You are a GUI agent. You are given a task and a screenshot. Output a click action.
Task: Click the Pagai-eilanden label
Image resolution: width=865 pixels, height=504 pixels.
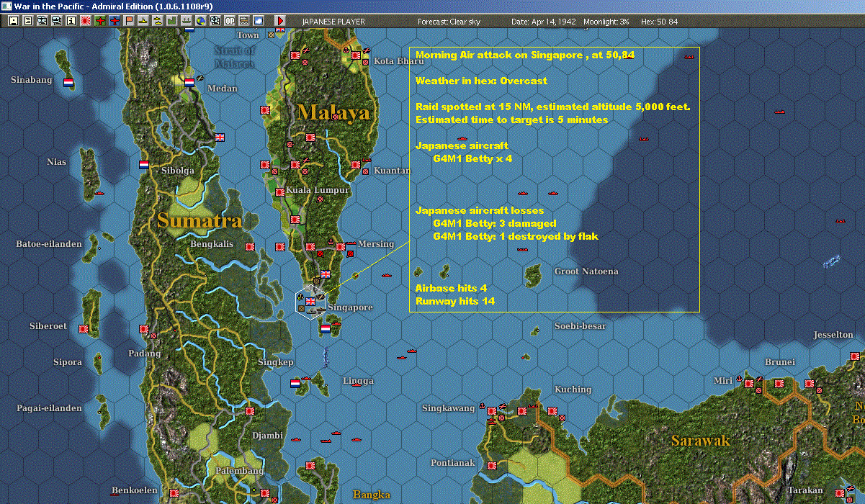click(49, 408)
